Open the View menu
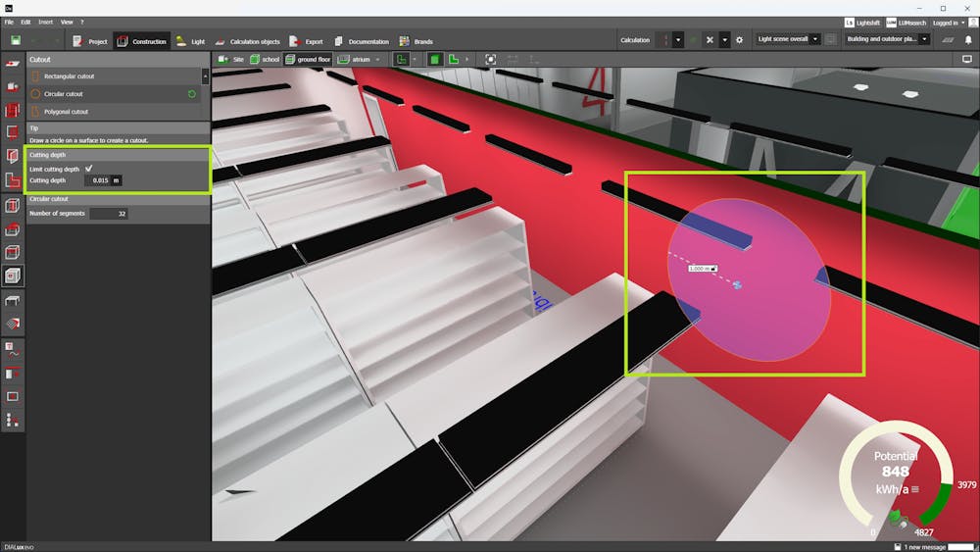 pyautogui.click(x=67, y=22)
